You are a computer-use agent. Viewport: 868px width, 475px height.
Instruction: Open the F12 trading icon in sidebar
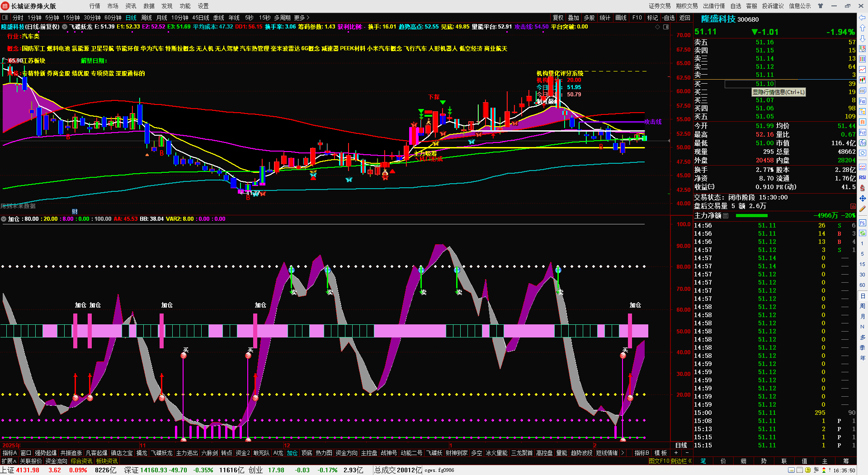coord(863,133)
